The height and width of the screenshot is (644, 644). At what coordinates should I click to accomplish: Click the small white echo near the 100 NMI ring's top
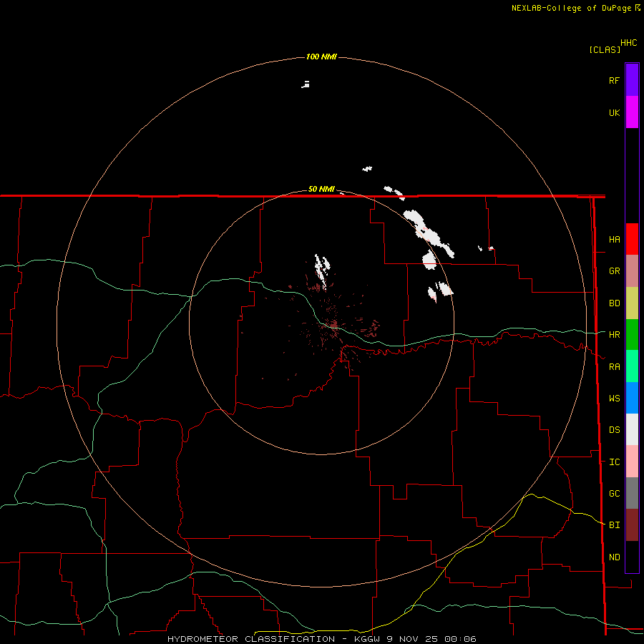click(x=306, y=84)
